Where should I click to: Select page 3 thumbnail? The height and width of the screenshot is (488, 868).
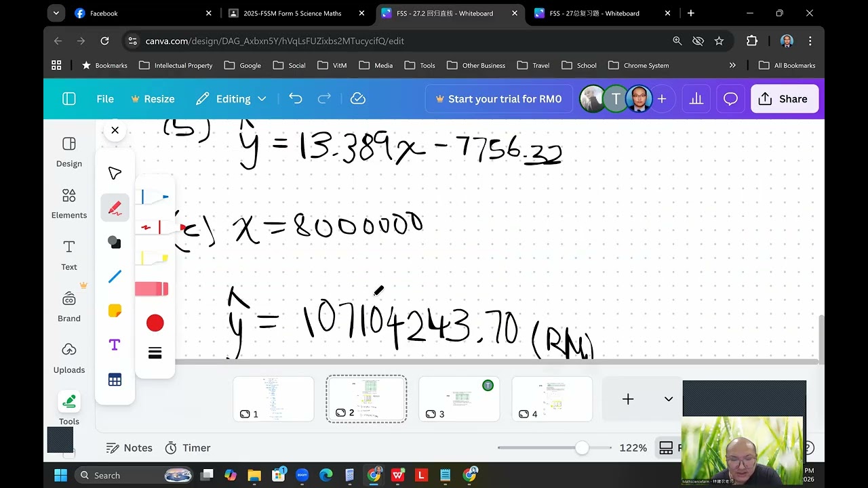point(459,399)
